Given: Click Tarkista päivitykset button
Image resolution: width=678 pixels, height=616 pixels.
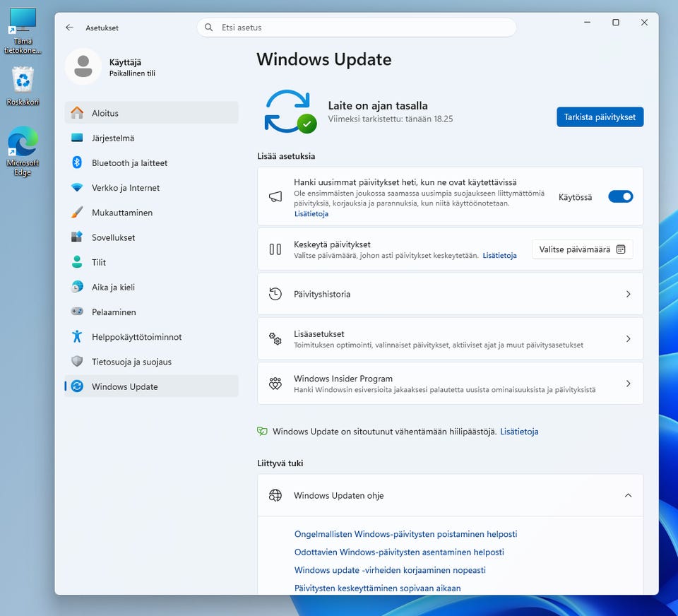Looking at the screenshot, I should (x=600, y=117).
